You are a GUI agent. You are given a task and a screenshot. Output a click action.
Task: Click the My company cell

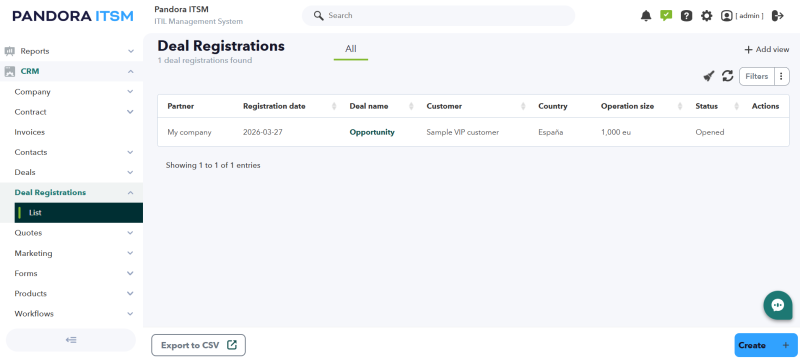(x=189, y=133)
